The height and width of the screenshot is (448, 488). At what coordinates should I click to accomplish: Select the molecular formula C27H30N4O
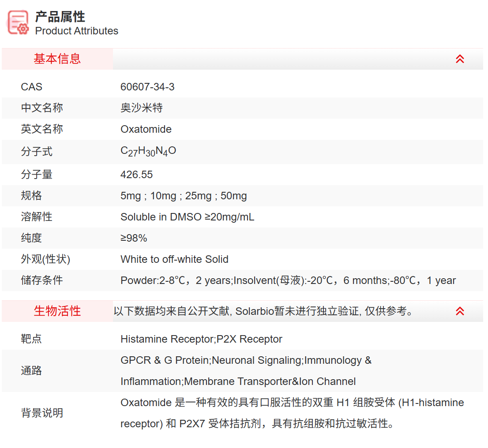(148, 150)
